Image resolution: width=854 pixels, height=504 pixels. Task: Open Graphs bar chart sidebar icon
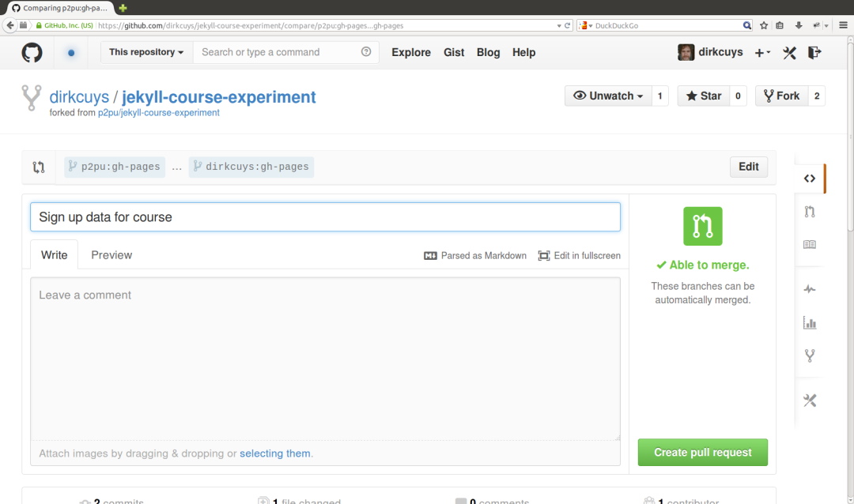(x=809, y=322)
